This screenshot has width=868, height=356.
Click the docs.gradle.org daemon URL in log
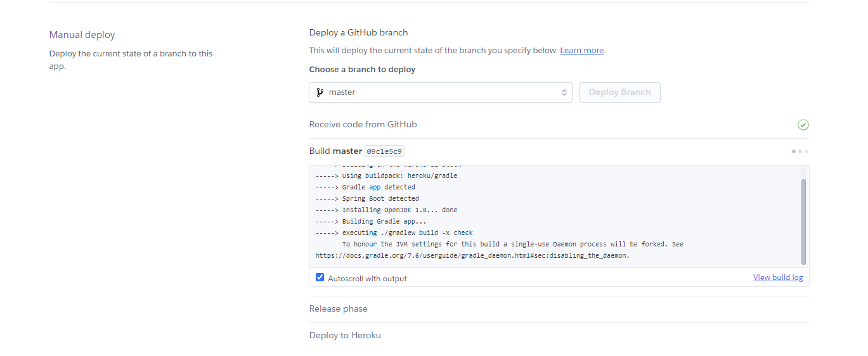pos(472,256)
